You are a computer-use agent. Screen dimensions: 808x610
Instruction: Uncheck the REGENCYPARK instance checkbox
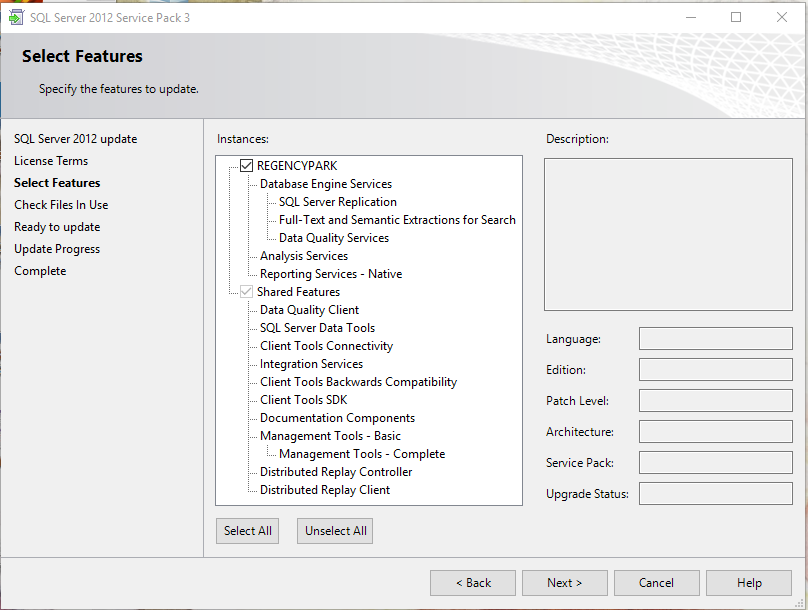click(x=245, y=165)
